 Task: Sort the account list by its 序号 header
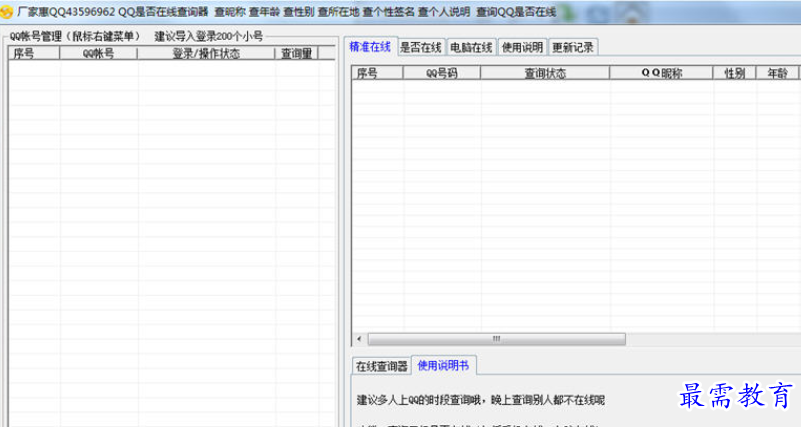pyautogui.click(x=34, y=53)
